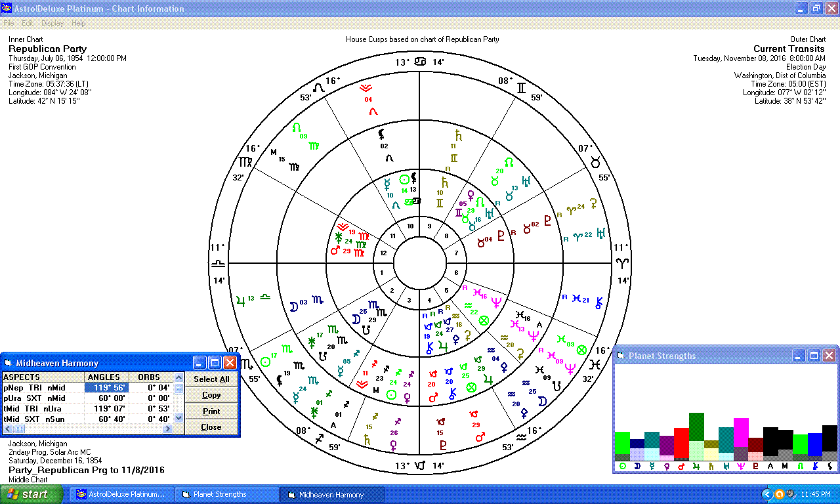Click the Midheaven 'M' symbol in Planet Strengths

pos(786,466)
